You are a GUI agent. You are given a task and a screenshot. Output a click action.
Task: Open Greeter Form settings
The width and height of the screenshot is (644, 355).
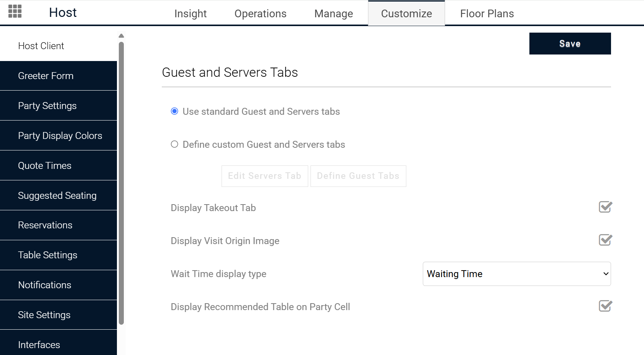58,76
